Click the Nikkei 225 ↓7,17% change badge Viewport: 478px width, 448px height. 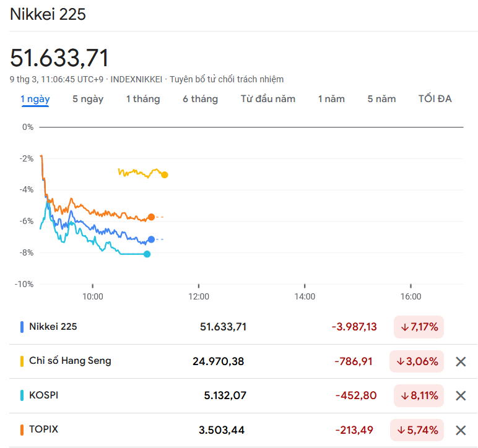pos(419,327)
